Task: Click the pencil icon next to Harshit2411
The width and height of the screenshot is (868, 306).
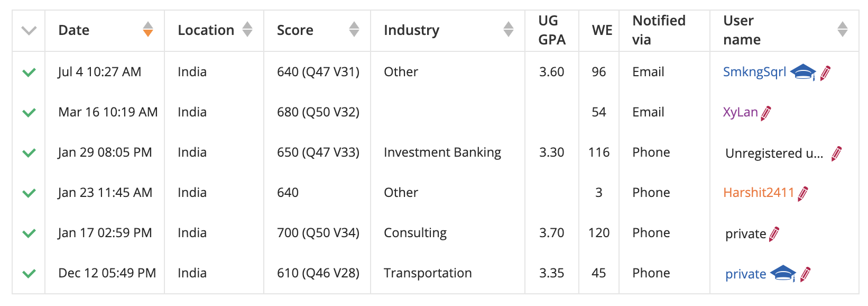Action: tap(803, 193)
